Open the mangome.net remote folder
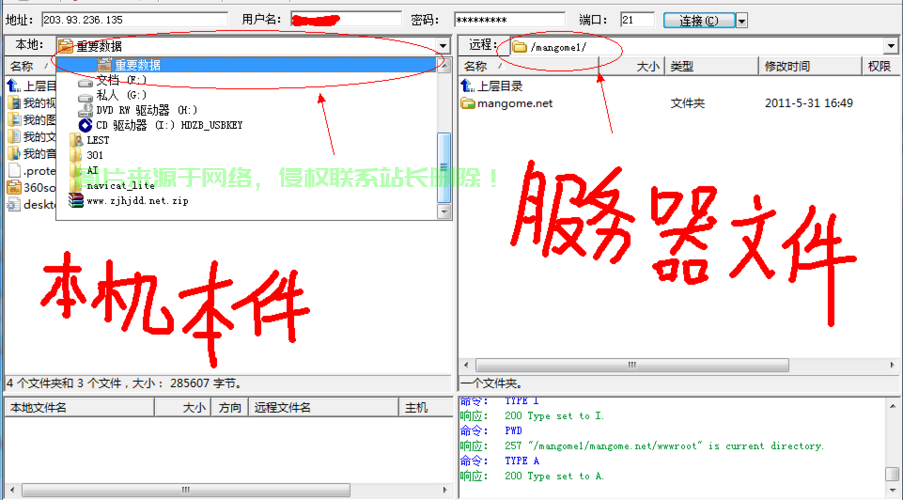Image resolution: width=903 pixels, height=500 pixels. coord(514,103)
